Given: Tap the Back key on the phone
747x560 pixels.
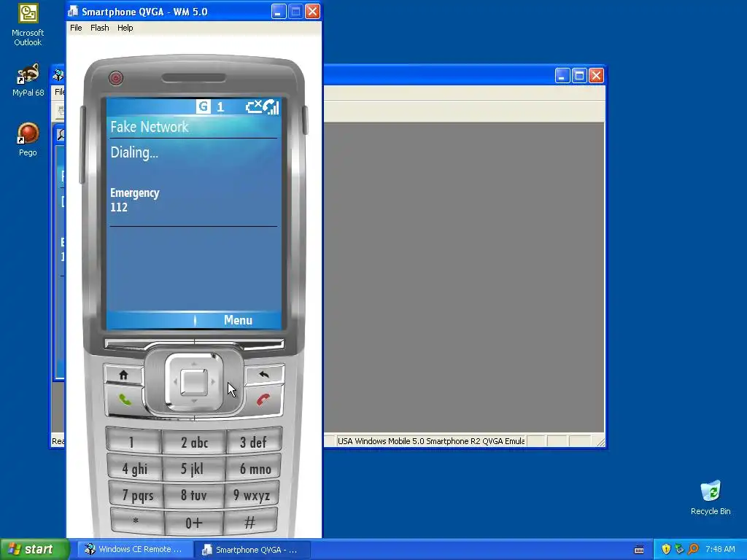Looking at the screenshot, I should click(x=264, y=375).
